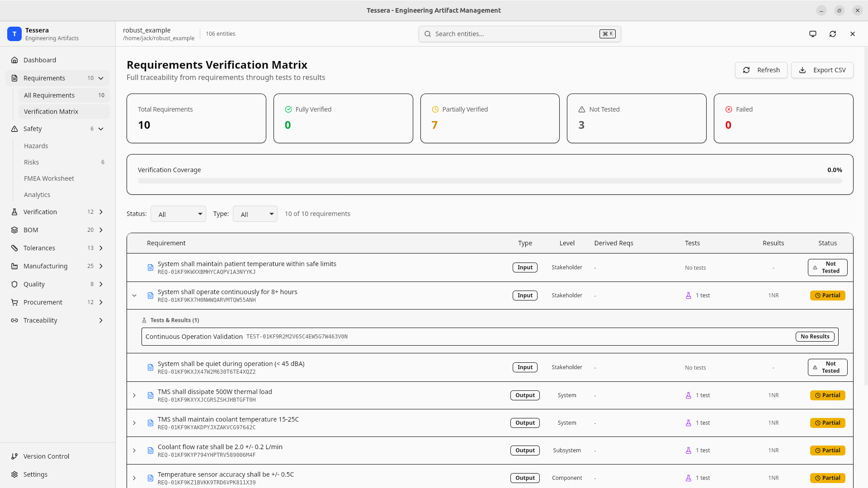Collapse the Requirements sidebar group
Image resolution: width=868 pixels, height=488 pixels.
coord(101,78)
